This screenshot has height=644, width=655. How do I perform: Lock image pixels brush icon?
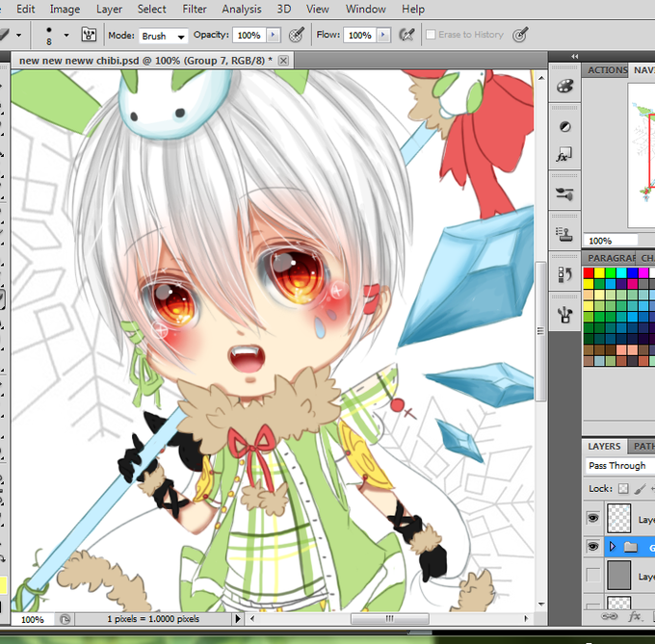640,488
